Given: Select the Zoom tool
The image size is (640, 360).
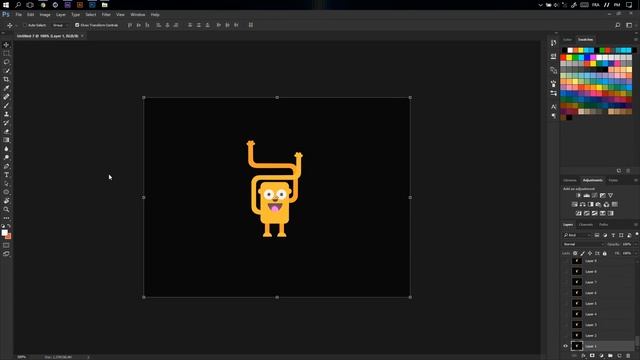Looking at the screenshot, I should pyautogui.click(x=6, y=209).
